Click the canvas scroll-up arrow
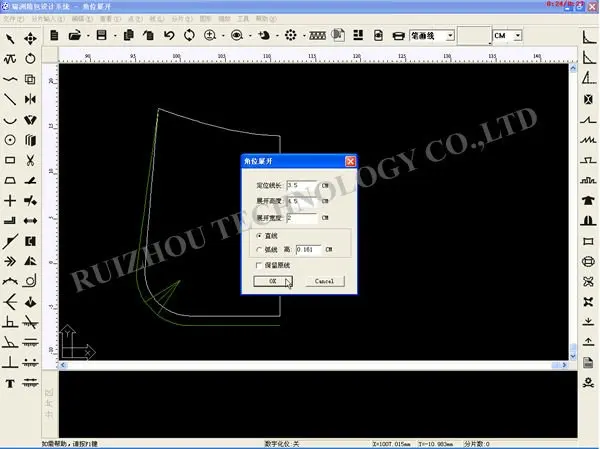Image resolution: width=600 pixels, height=449 pixels. pos(573,69)
